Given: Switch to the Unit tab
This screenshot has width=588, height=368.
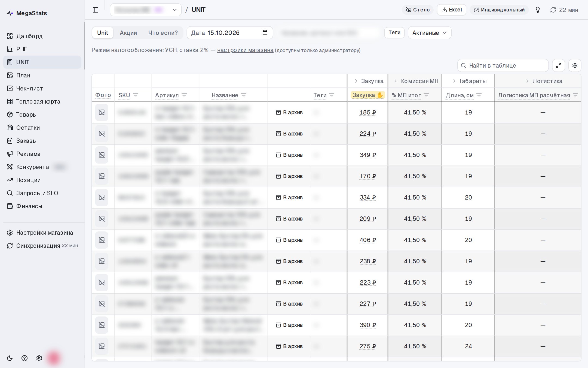Looking at the screenshot, I should point(103,33).
